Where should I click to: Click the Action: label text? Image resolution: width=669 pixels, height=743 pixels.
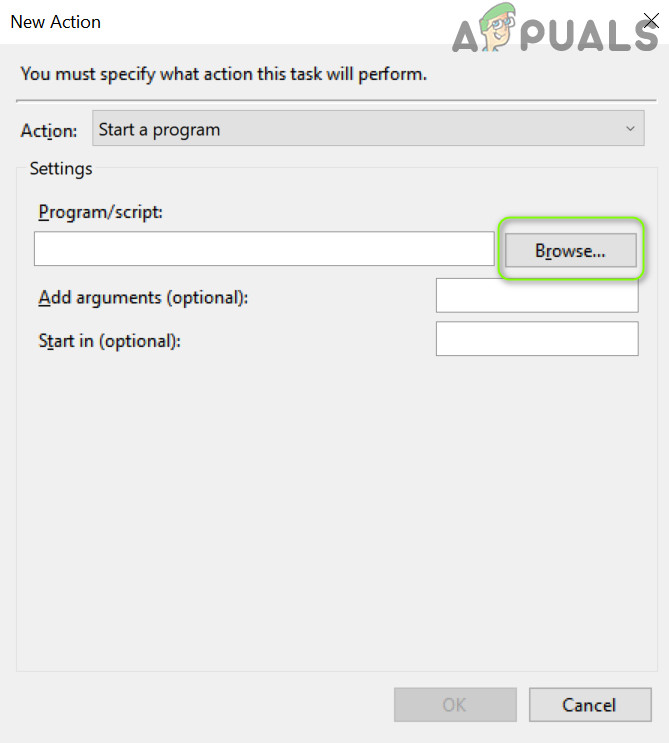coord(48,131)
